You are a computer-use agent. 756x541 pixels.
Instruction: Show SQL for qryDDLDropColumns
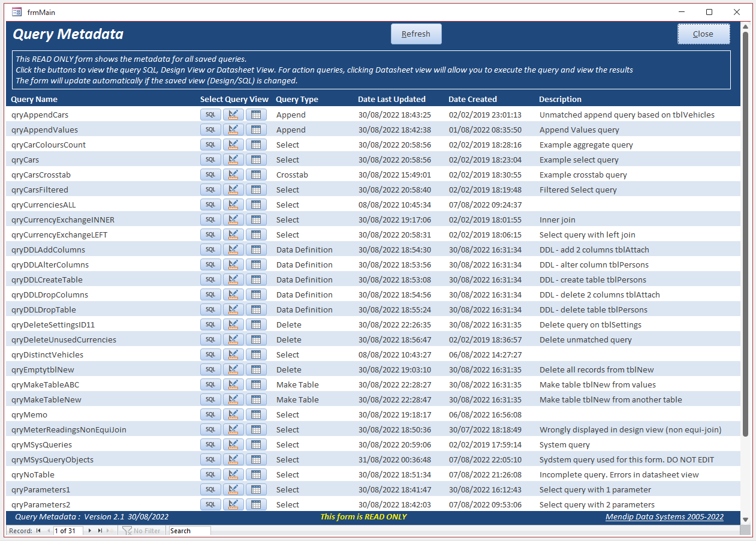pyautogui.click(x=210, y=294)
